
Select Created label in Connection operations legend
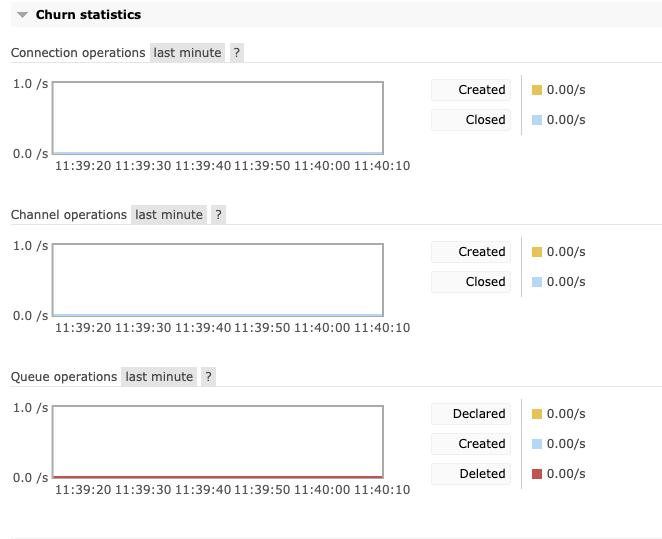tap(471, 90)
